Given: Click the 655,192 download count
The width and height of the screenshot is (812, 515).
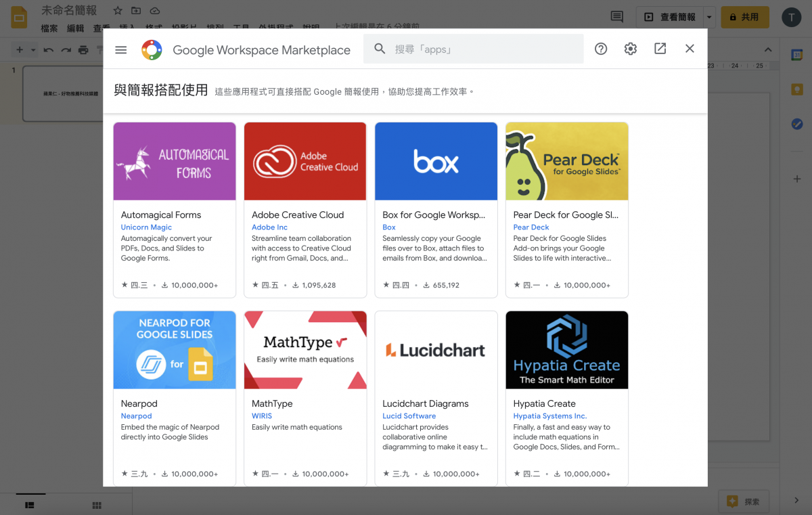Looking at the screenshot, I should point(446,285).
